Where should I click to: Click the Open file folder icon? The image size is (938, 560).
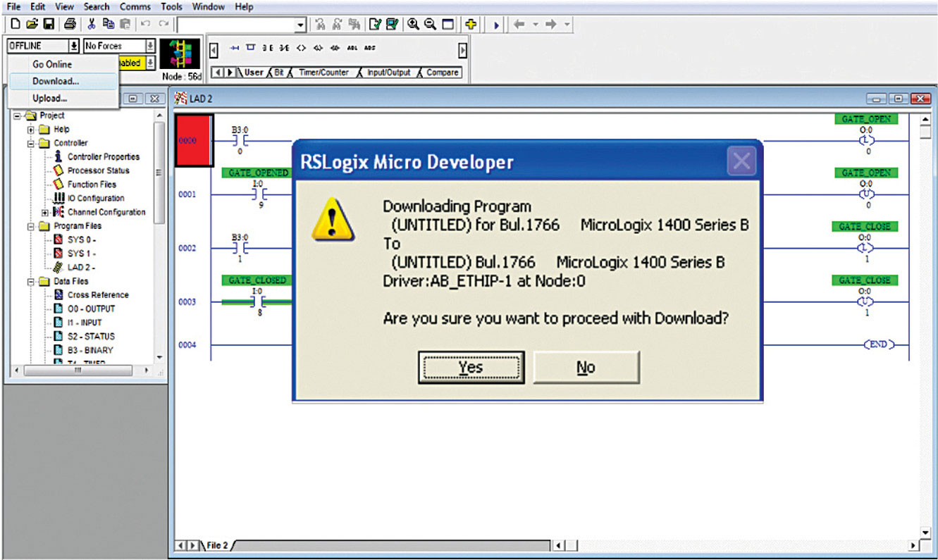(31, 25)
